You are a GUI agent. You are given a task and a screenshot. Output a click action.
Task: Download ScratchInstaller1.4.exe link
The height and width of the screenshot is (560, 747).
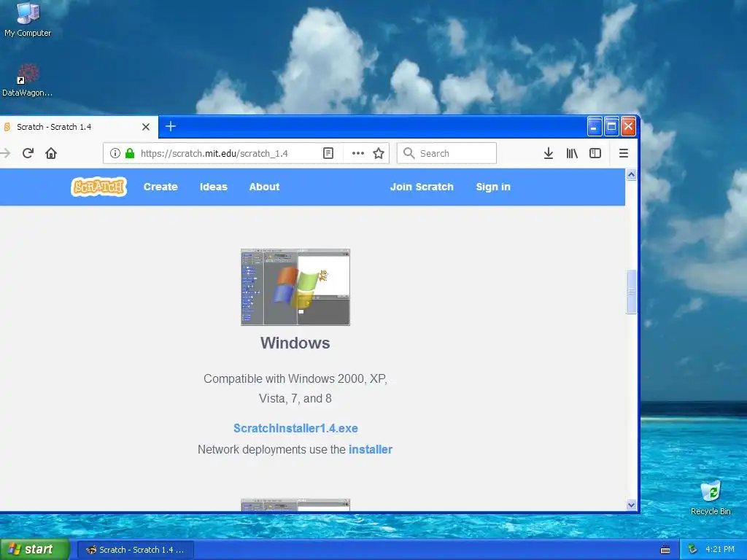pos(295,428)
